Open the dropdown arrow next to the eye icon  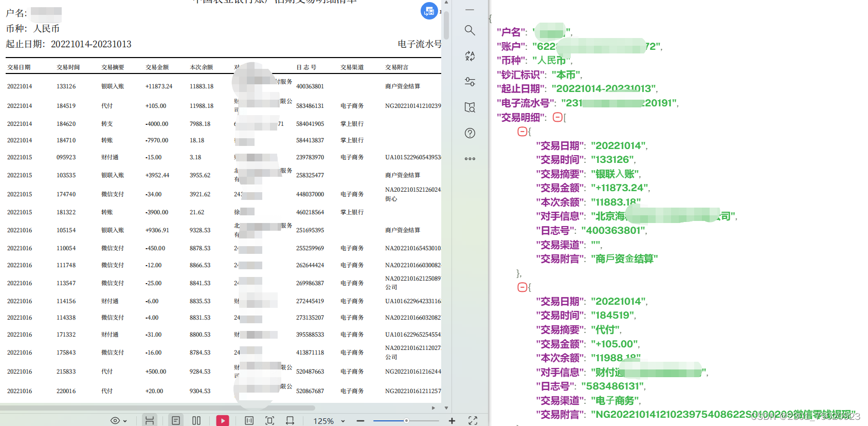click(x=125, y=421)
